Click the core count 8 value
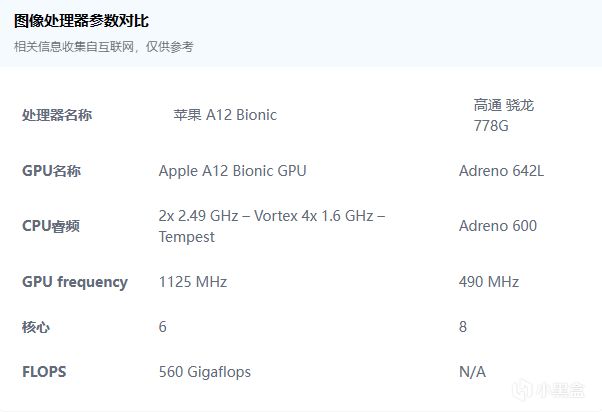Image resolution: width=602 pixels, height=412 pixels. 463,327
